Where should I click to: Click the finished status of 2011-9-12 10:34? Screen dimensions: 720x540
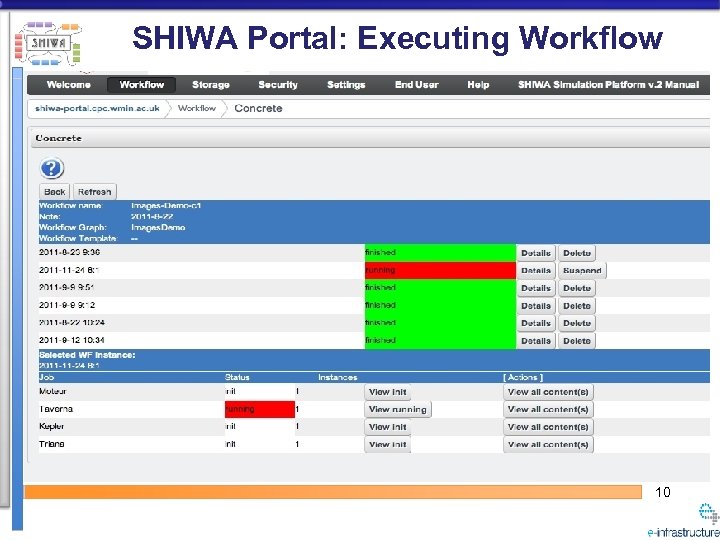pyautogui.click(x=440, y=340)
